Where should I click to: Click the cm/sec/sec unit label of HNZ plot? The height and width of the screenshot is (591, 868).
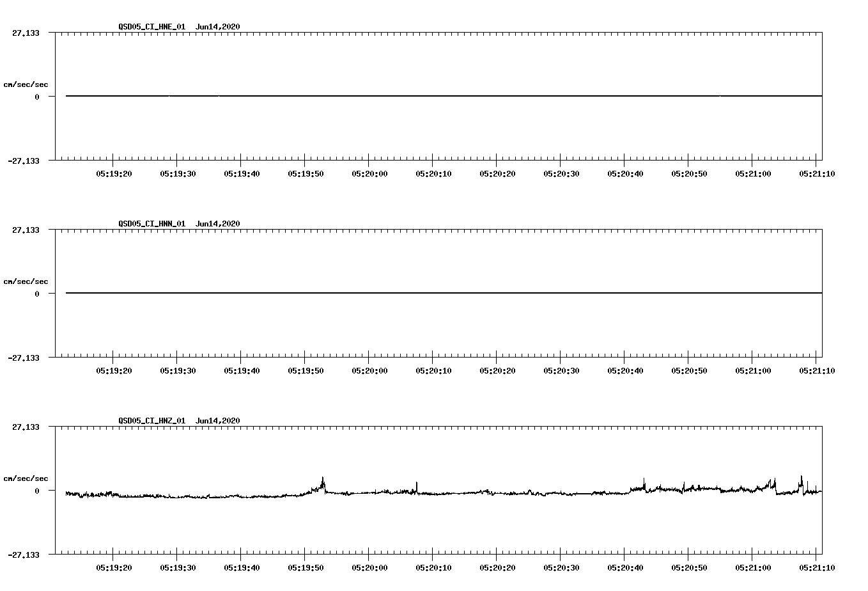pyautogui.click(x=26, y=478)
